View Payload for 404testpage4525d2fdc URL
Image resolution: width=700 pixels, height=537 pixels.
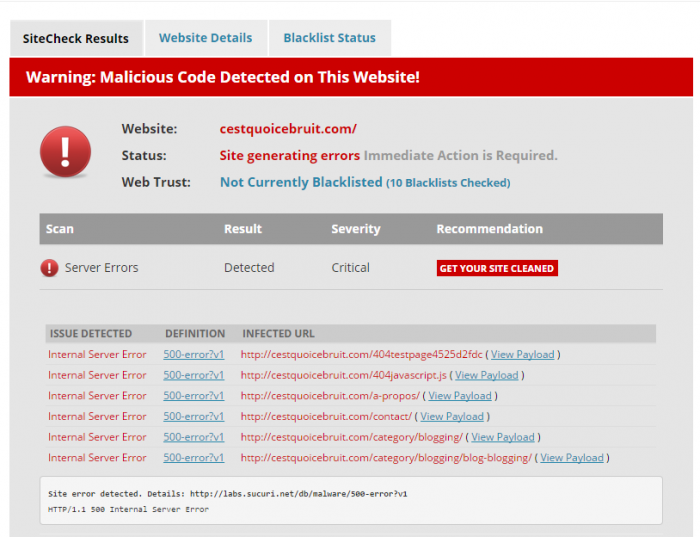pyautogui.click(x=523, y=354)
